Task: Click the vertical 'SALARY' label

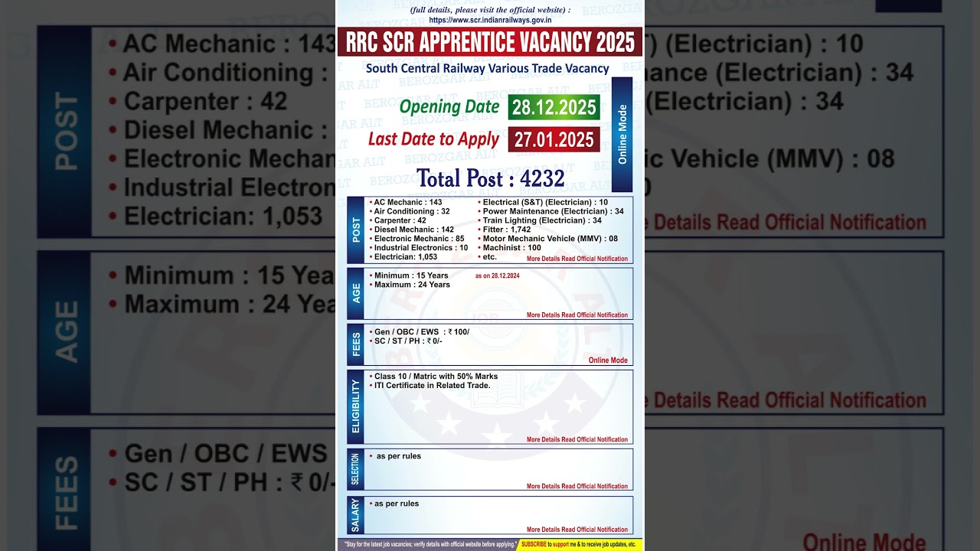Action: click(356, 515)
